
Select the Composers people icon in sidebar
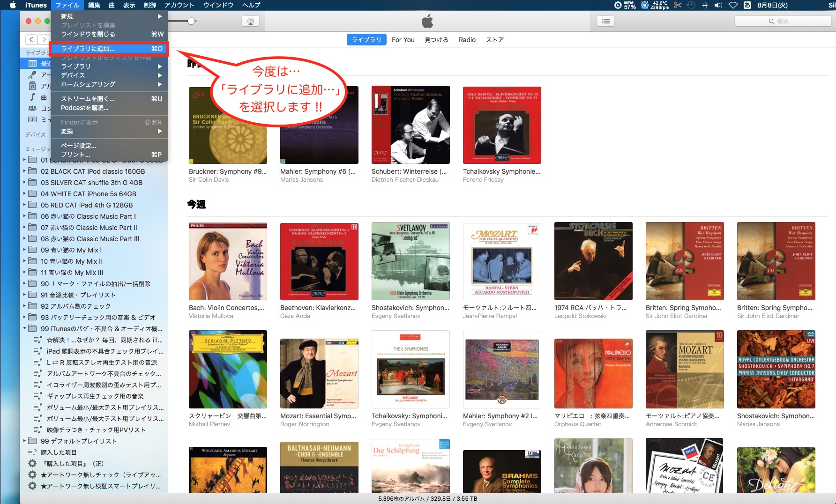coord(32,108)
